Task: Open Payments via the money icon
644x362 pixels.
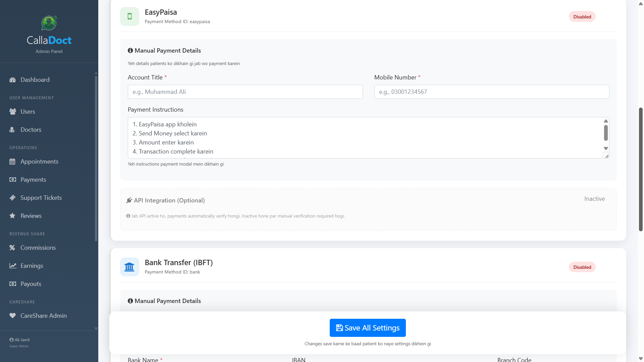Action: click(13, 180)
